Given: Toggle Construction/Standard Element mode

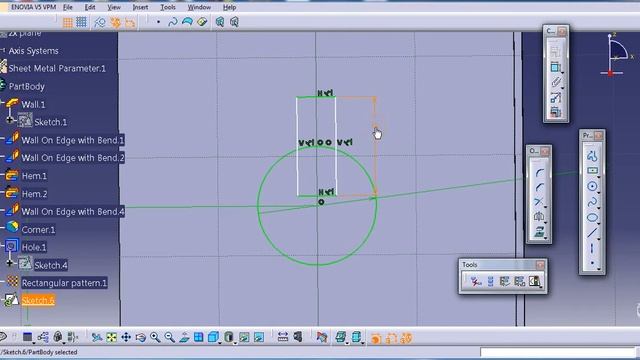Looking at the screenshot, I should pyautogui.click(x=100, y=22).
